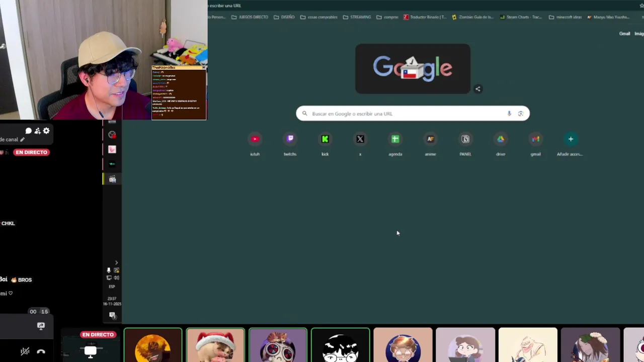Expand hidden tray icons with chevron
The width and height of the screenshot is (644, 362).
point(116,262)
